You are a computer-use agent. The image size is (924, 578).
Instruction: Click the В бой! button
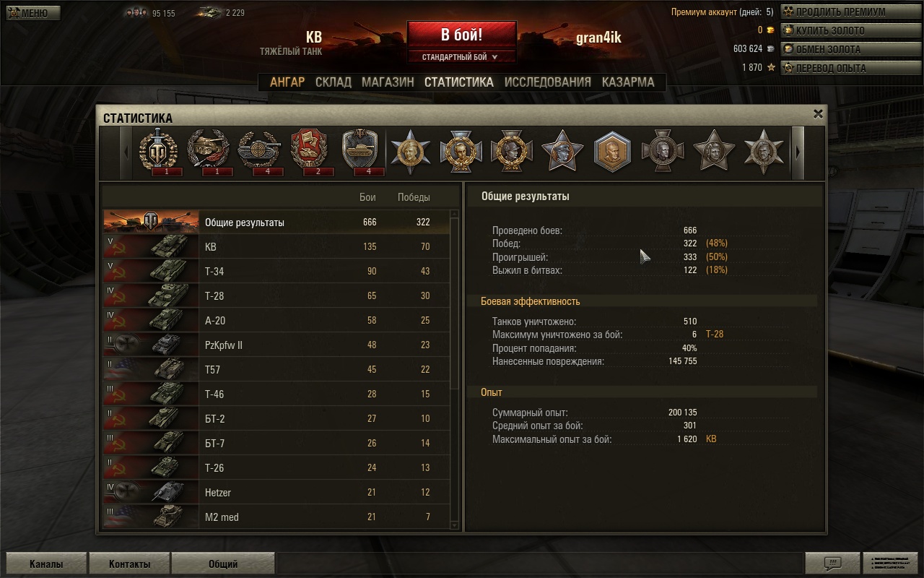pyautogui.click(x=461, y=35)
